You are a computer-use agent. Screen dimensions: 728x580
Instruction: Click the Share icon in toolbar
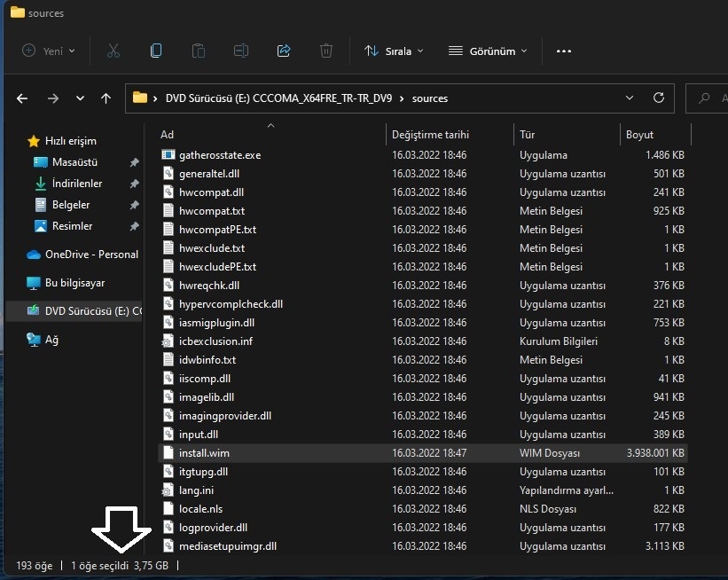point(284,51)
